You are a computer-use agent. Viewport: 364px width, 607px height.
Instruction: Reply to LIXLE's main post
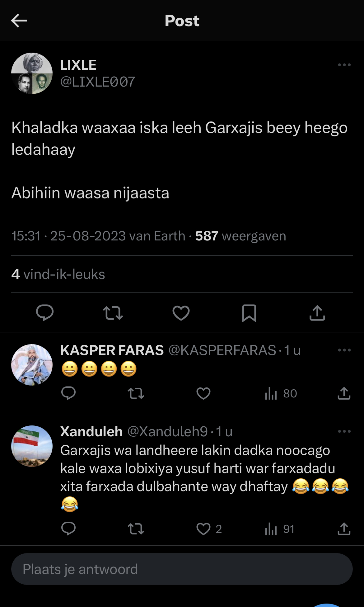pos(45,313)
